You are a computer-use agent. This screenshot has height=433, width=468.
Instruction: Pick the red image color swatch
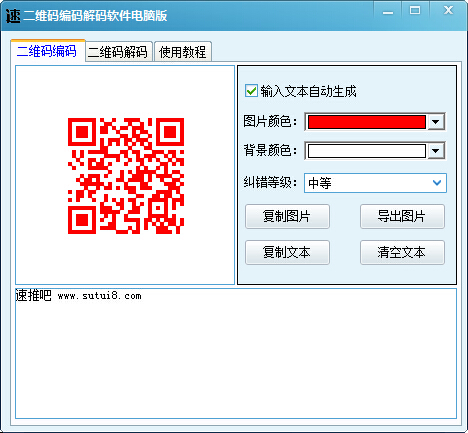point(367,122)
